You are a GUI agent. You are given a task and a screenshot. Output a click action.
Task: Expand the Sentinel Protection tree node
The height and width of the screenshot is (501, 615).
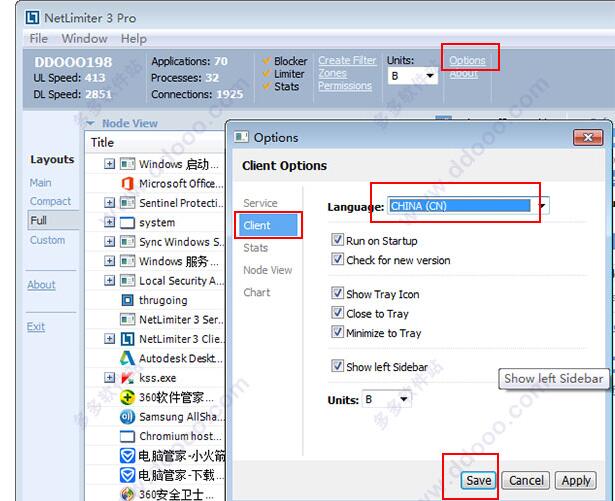click(110, 203)
